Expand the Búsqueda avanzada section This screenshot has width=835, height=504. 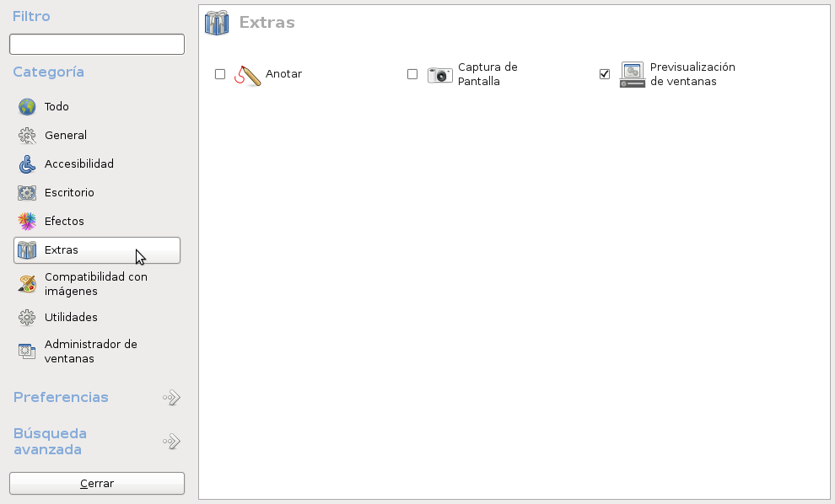[171, 441]
